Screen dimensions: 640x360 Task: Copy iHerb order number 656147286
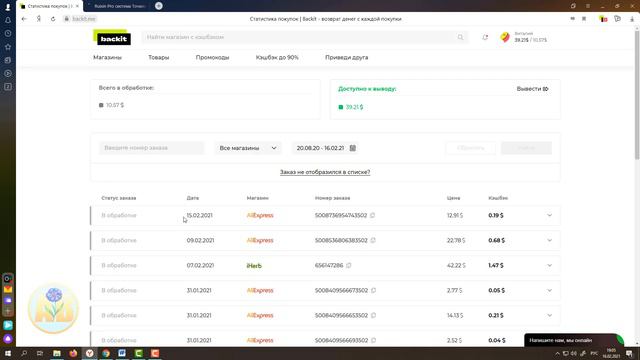pyautogui.click(x=349, y=265)
